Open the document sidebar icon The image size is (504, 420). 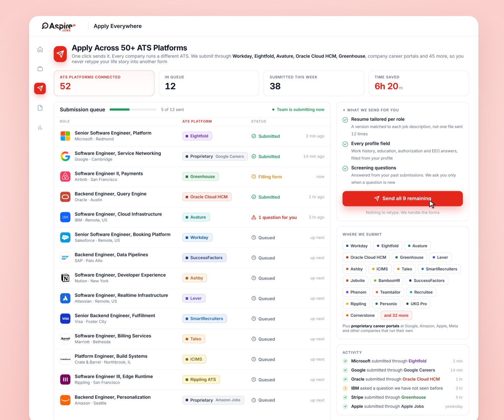(40, 108)
